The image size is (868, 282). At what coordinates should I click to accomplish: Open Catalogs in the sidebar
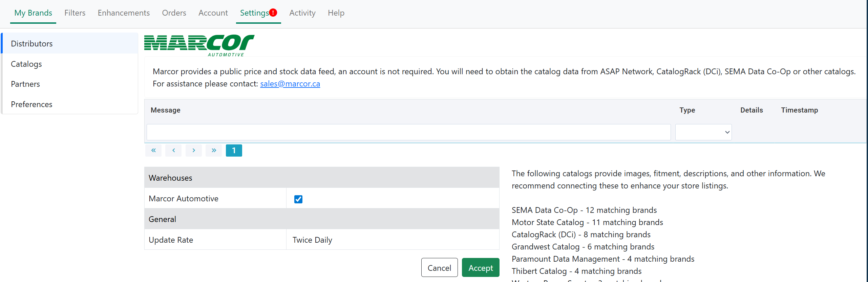tap(70, 64)
